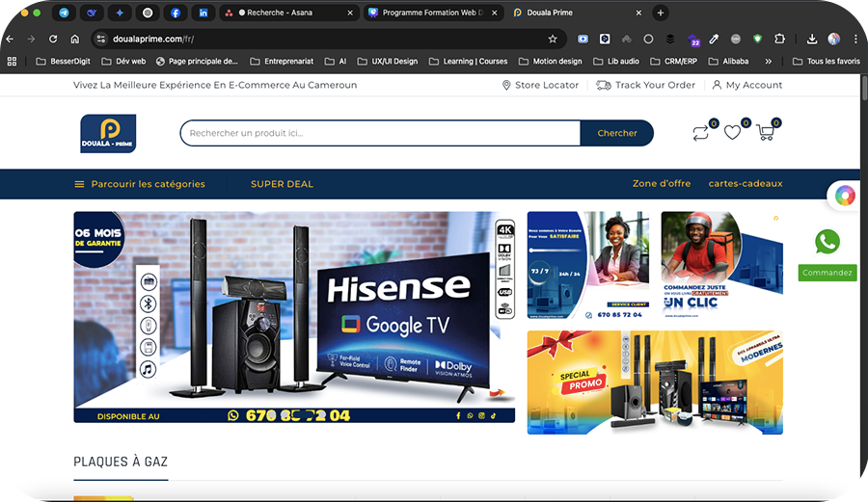Open the shopping cart icon
Viewport: 868px width, 502px height.
[x=766, y=133]
